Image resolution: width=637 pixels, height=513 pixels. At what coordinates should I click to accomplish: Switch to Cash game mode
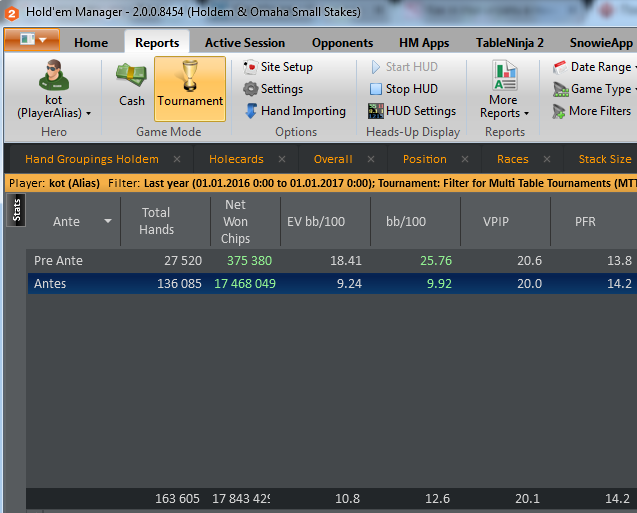tap(132, 84)
